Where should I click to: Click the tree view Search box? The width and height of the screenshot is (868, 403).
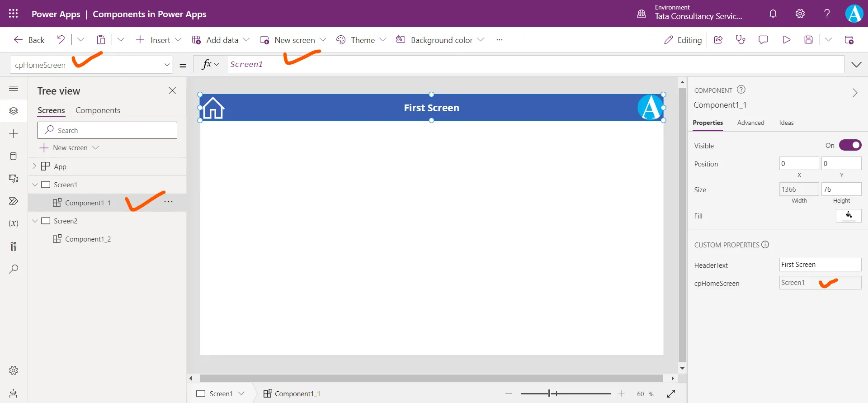click(107, 130)
